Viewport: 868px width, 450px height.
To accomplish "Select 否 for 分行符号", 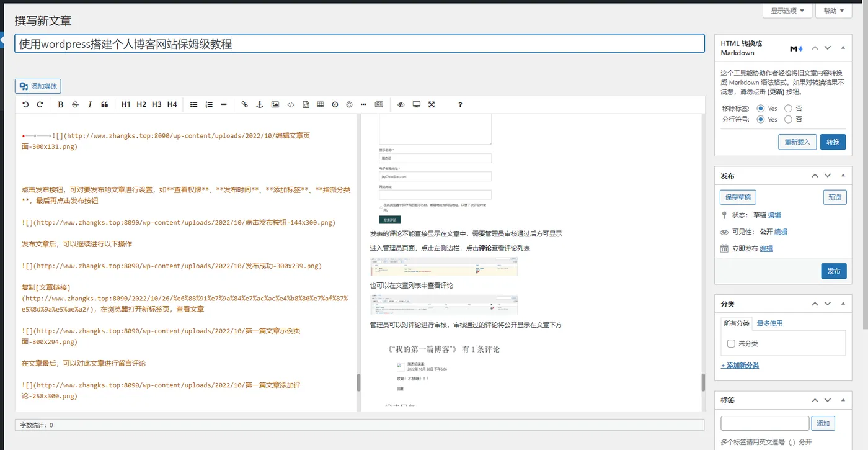I will point(788,119).
